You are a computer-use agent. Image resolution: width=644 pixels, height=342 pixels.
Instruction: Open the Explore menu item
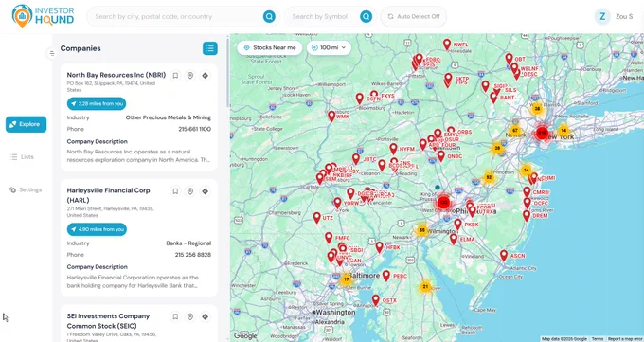[x=26, y=124]
